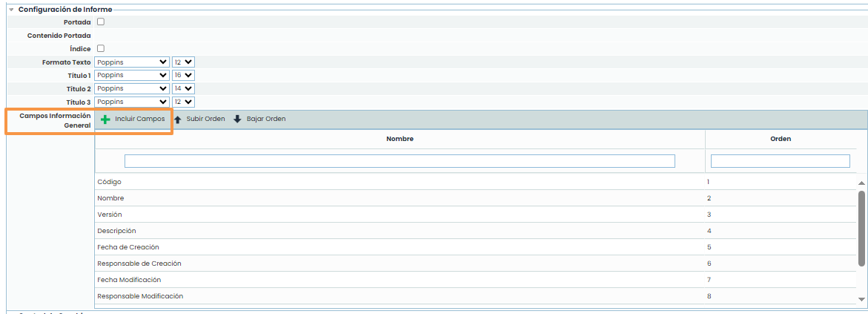
Task: Open the Título 2 font dropdown
Action: pyautogui.click(x=132, y=88)
